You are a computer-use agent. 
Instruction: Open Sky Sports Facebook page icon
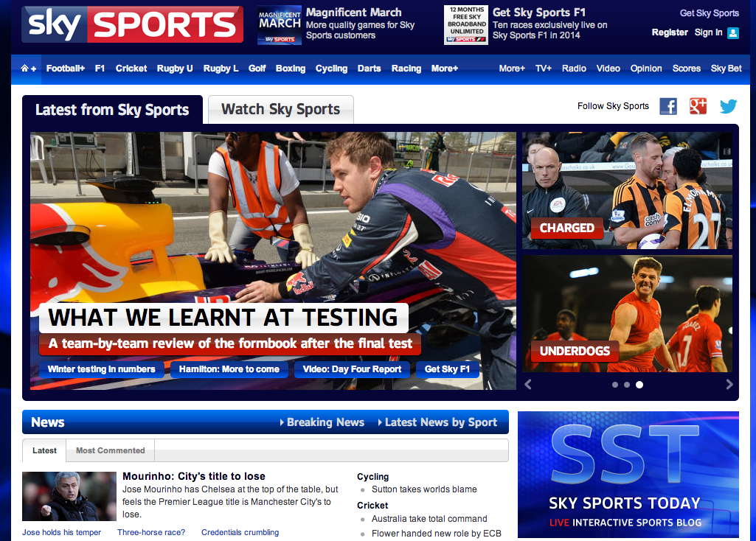click(x=668, y=106)
